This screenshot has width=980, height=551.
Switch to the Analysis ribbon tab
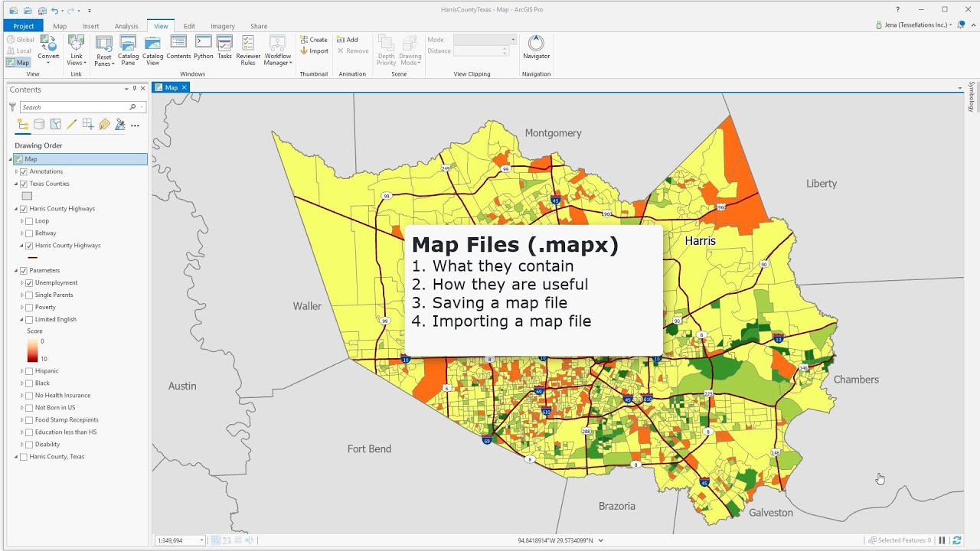tap(126, 26)
